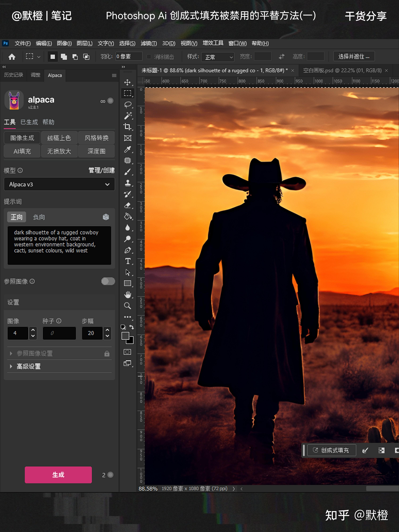Select the Lasso tool
Viewport: 399px width, 532px height.
coord(127,104)
